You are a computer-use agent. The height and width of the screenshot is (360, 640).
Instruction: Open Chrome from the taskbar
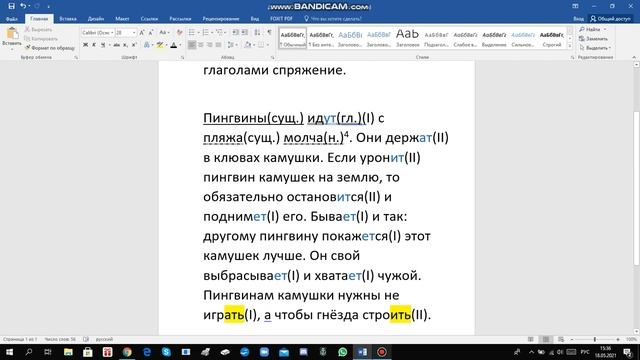127,352
